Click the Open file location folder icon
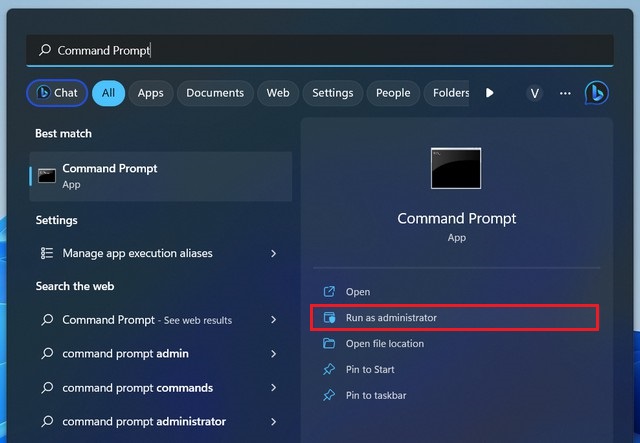Viewport: 640px width, 443px height. tap(329, 343)
